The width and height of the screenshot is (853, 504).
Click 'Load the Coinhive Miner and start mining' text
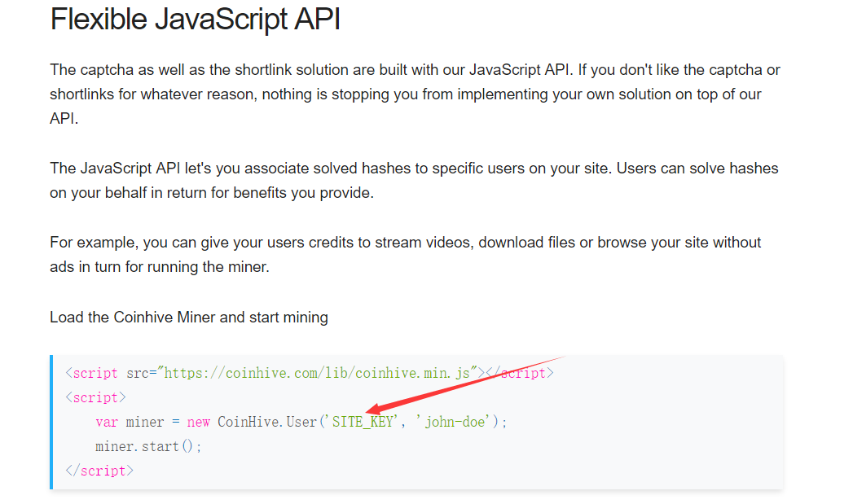pos(189,317)
